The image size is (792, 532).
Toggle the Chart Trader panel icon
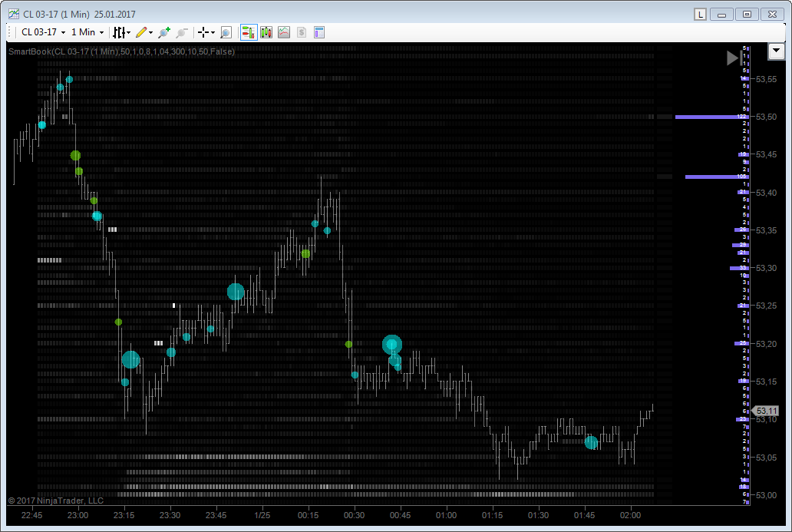pos(248,32)
